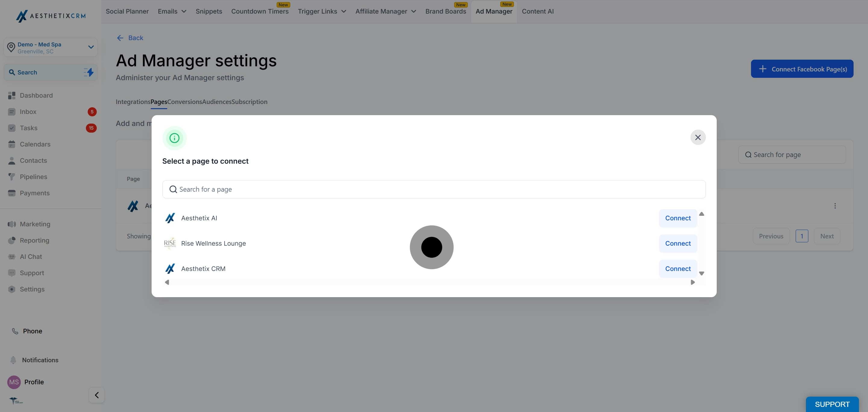Expand the Affiliate Manager menu
The width and height of the screenshot is (868, 412).
click(x=385, y=11)
